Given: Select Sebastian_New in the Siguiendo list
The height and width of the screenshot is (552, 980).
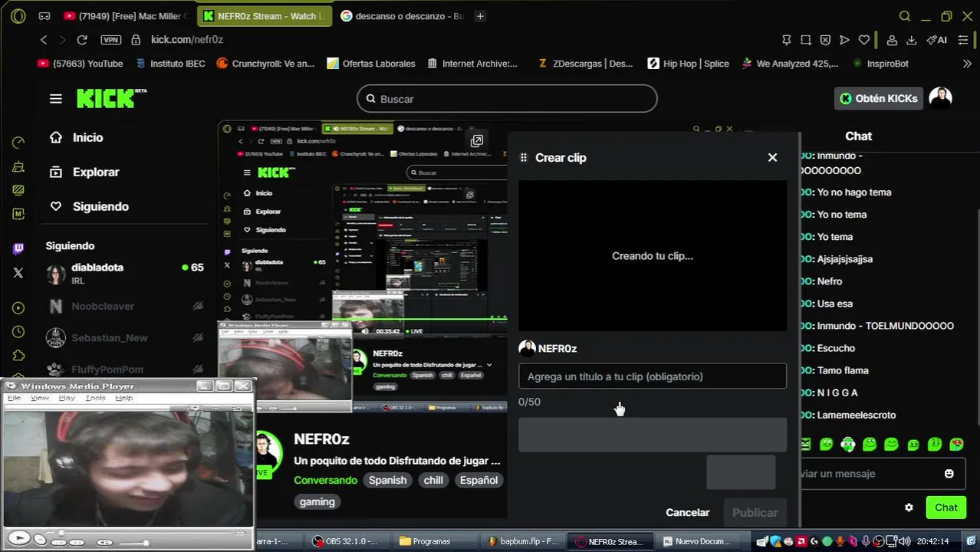Looking at the screenshot, I should (125, 338).
